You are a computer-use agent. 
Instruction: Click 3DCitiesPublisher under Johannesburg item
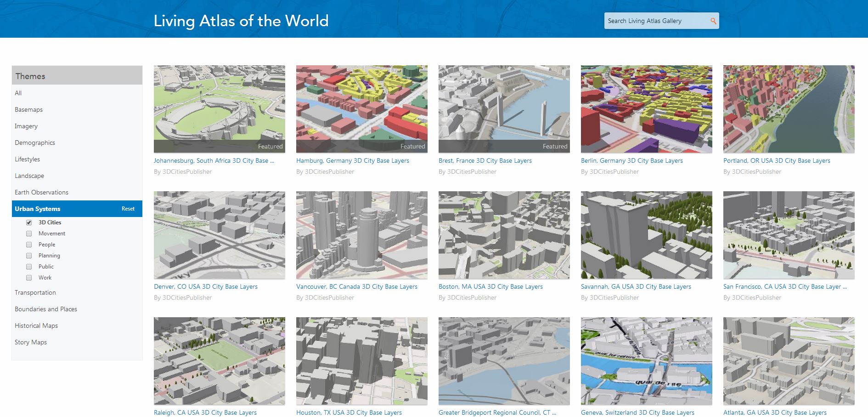click(x=187, y=171)
